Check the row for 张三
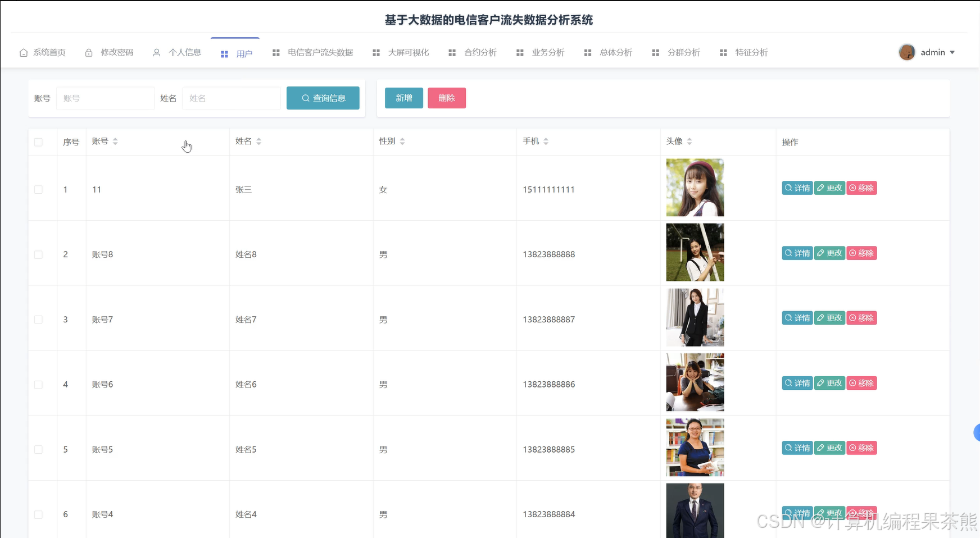Viewport: 980px width, 538px height. (38, 190)
